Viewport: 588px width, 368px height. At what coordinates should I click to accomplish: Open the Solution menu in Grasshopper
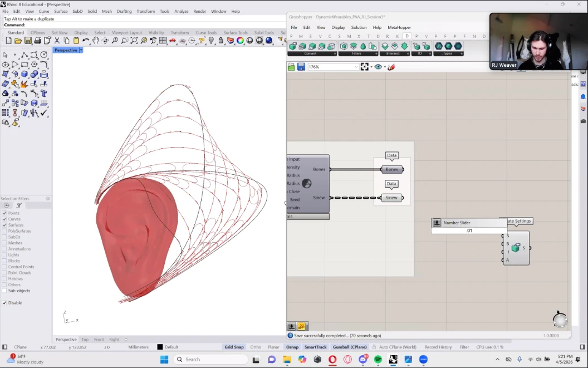click(x=359, y=27)
